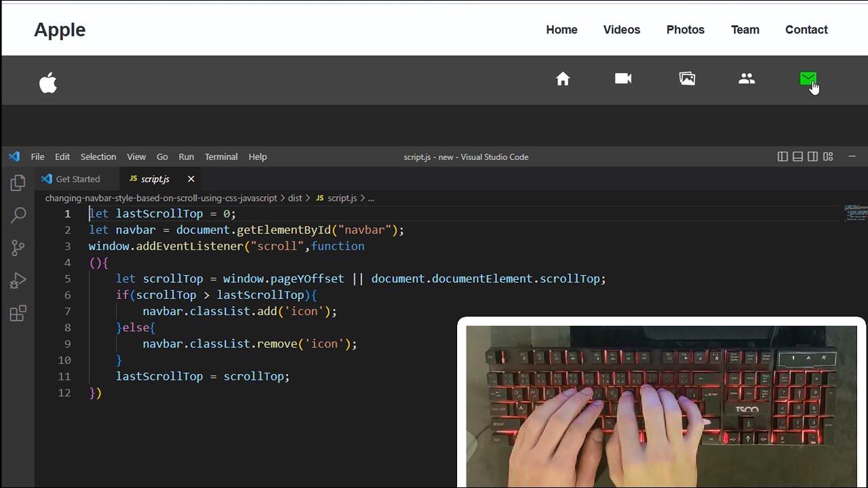Open the View menu
Viewport: 868px width, 488px height.
(x=136, y=157)
